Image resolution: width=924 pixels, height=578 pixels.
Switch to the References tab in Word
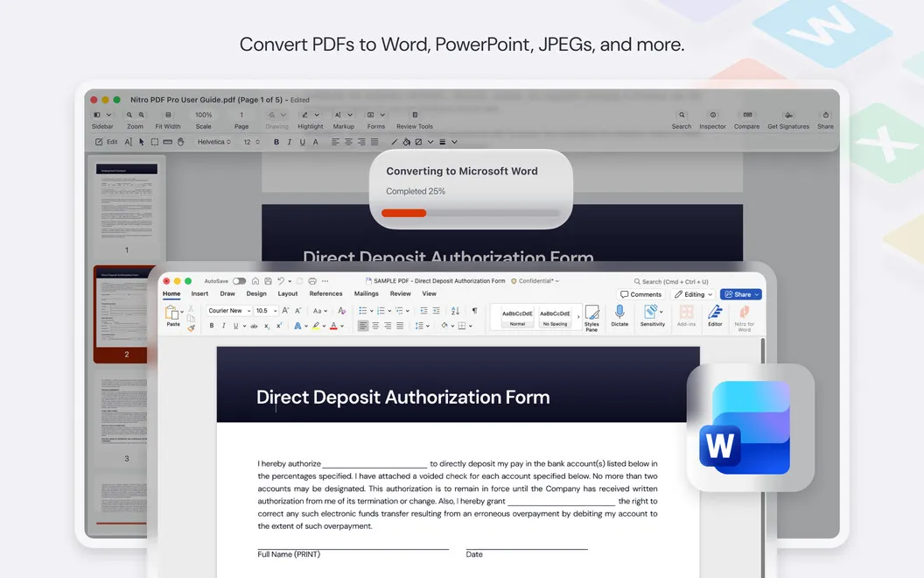click(x=325, y=293)
